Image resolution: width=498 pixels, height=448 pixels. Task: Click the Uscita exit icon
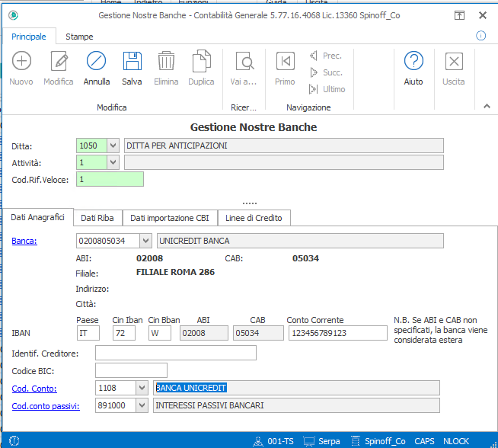454,61
